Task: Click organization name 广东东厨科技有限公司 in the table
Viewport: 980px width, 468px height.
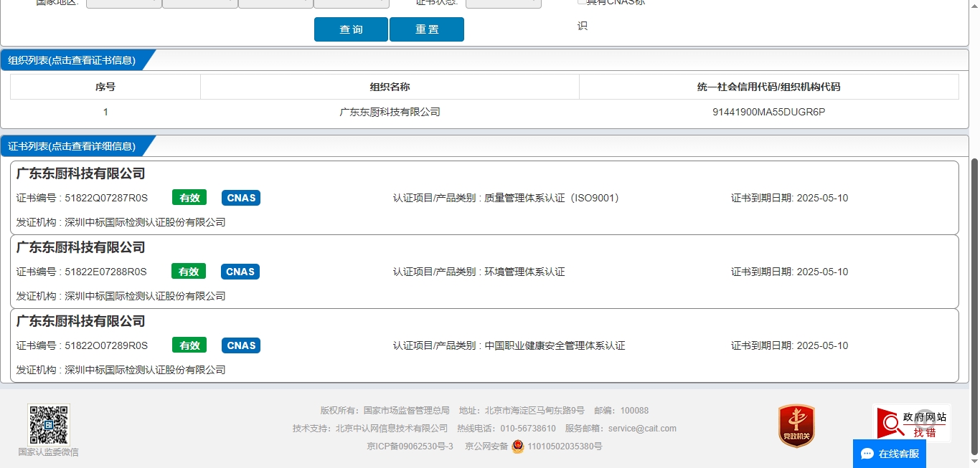Action: coord(390,112)
